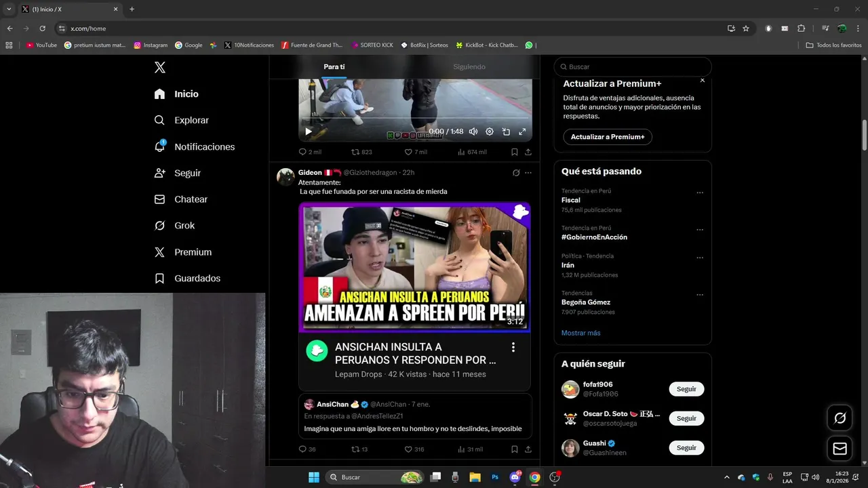868x488 pixels.
Task: Open options for Irán trend
Action: [701, 258]
